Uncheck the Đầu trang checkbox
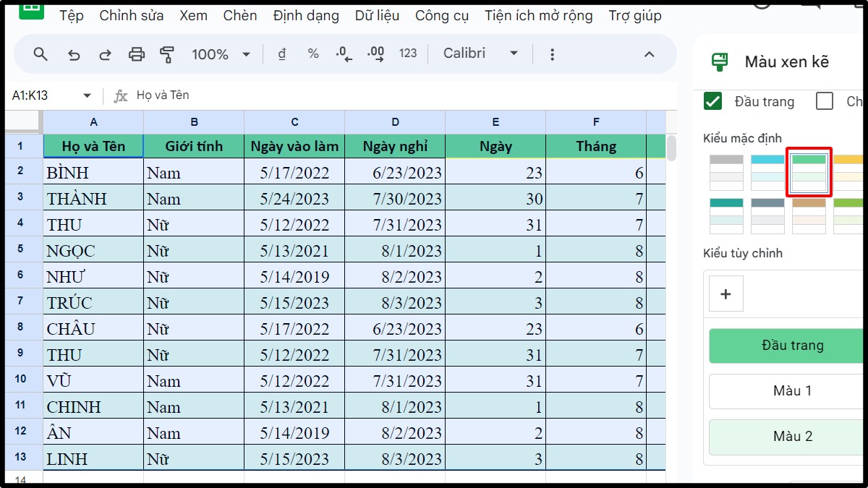 pyautogui.click(x=713, y=101)
